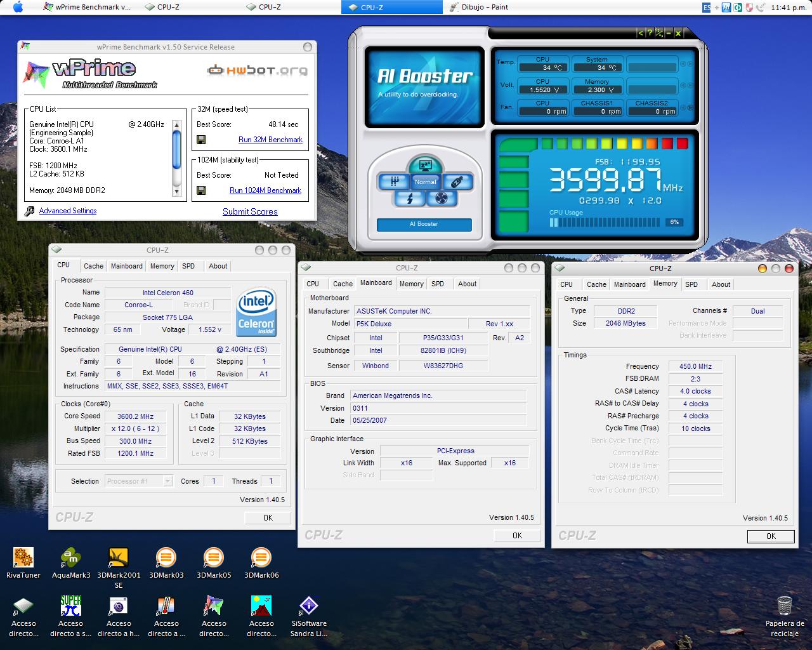The image size is (812, 650).
Task: Click the BIOS Version 0311 field
Action: [438, 408]
